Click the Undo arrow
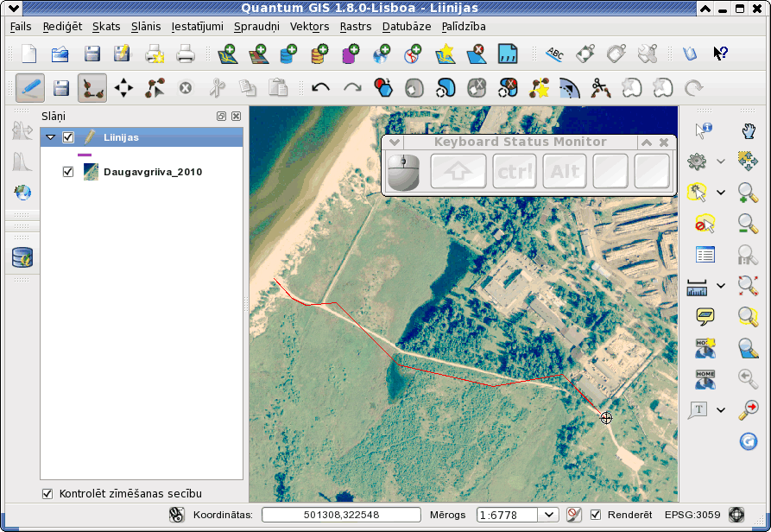Viewport: 771px width, 532px height. click(x=321, y=88)
